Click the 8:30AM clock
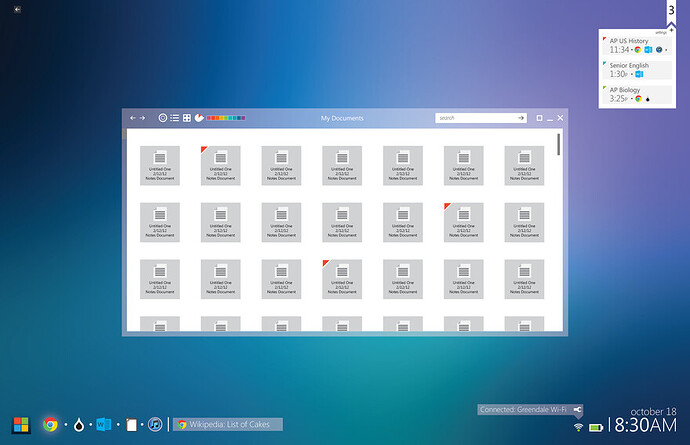The image size is (690, 445). [x=646, y=425]
